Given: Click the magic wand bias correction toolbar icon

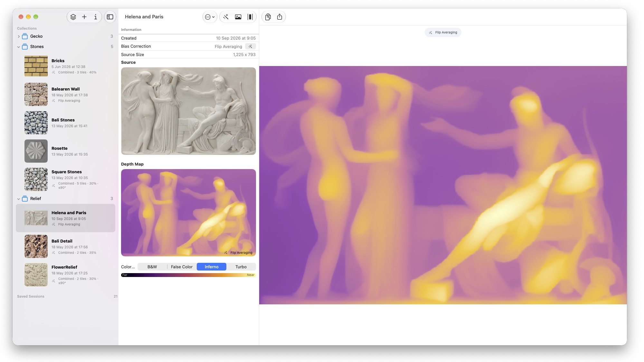Looking at the screenshot, I should pos(226,17).
